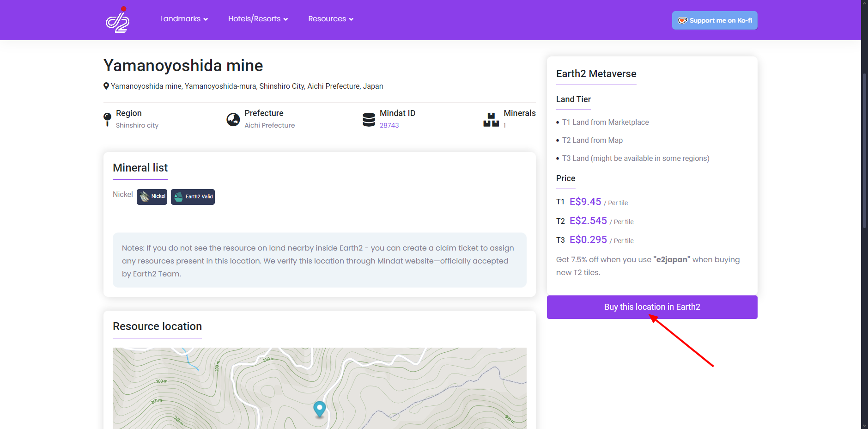The height and width of the screenshot is (429, 868).
Task: Click the Nickel ore image icon
Action: pos(145,196)
